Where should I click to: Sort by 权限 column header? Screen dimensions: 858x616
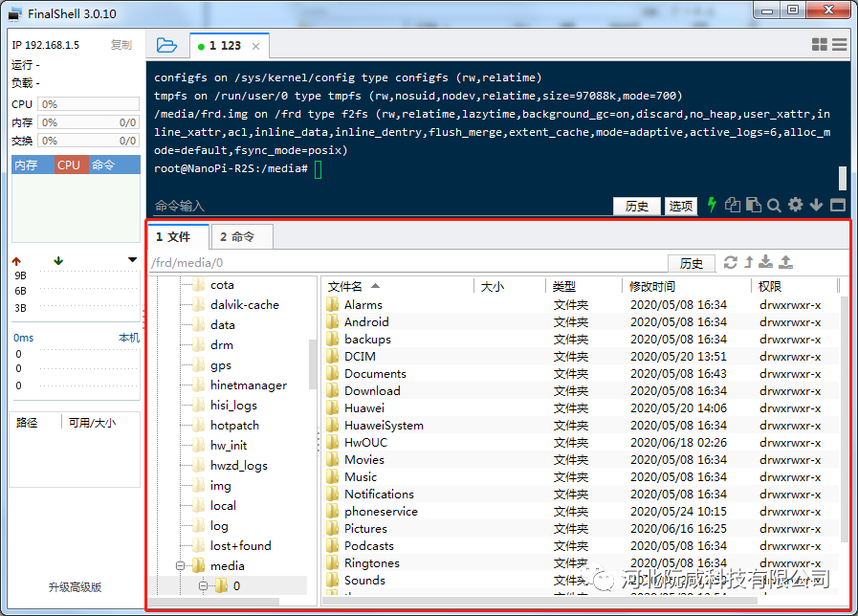click(x=795, y=286)
